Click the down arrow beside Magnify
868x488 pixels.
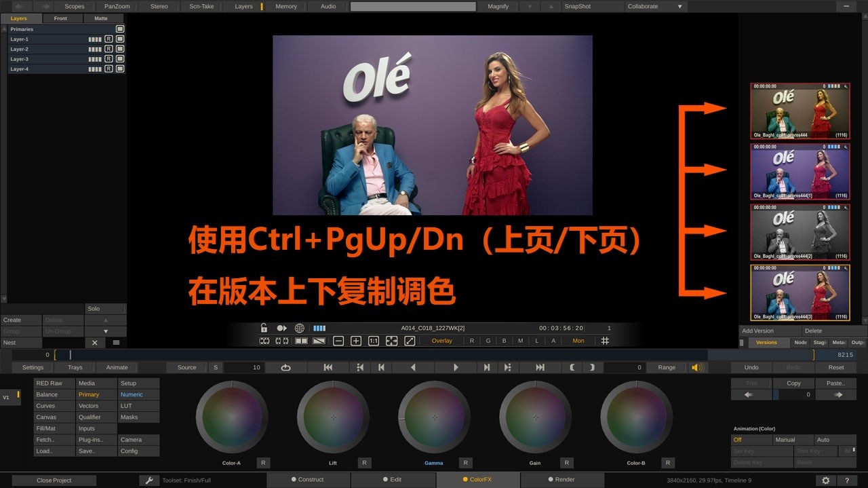(x=530, y=6)
